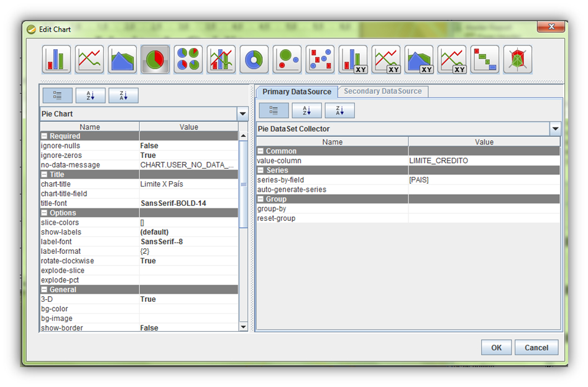Viewport: 588px width, 387px height.
Task: Choose the bubble chart type icon
Action: tap(287, 60)
